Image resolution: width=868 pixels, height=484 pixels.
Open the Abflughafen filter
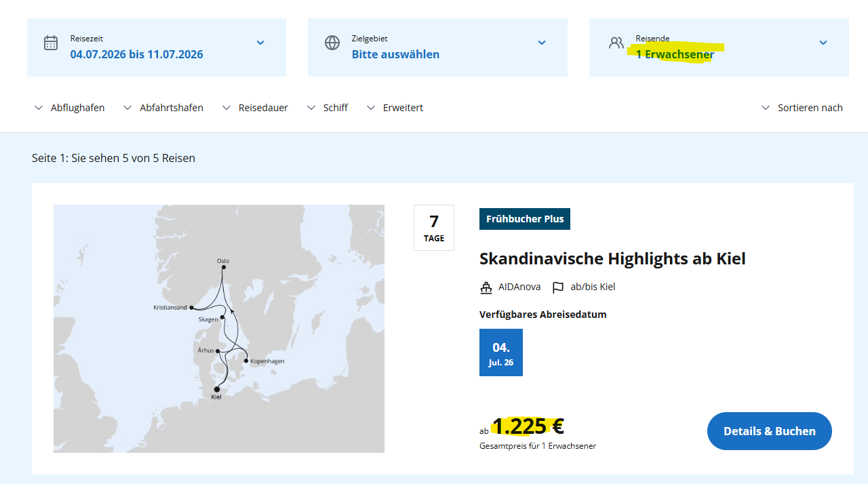tap(69, 108)
